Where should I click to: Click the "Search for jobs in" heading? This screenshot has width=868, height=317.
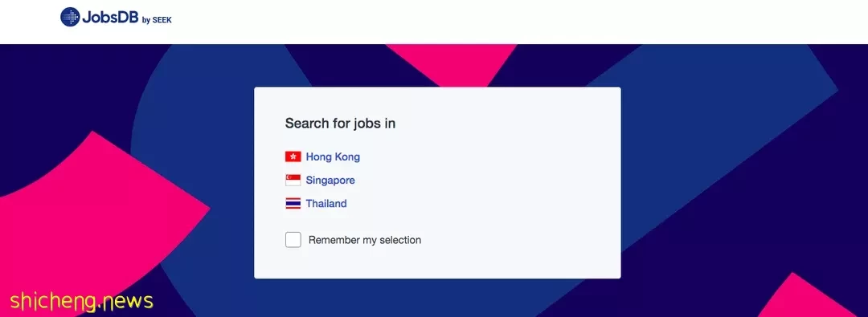(340, 124)
